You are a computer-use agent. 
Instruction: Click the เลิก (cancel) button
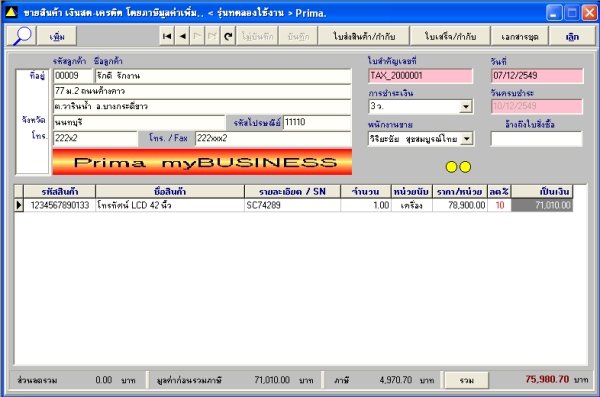pos(572,36)
